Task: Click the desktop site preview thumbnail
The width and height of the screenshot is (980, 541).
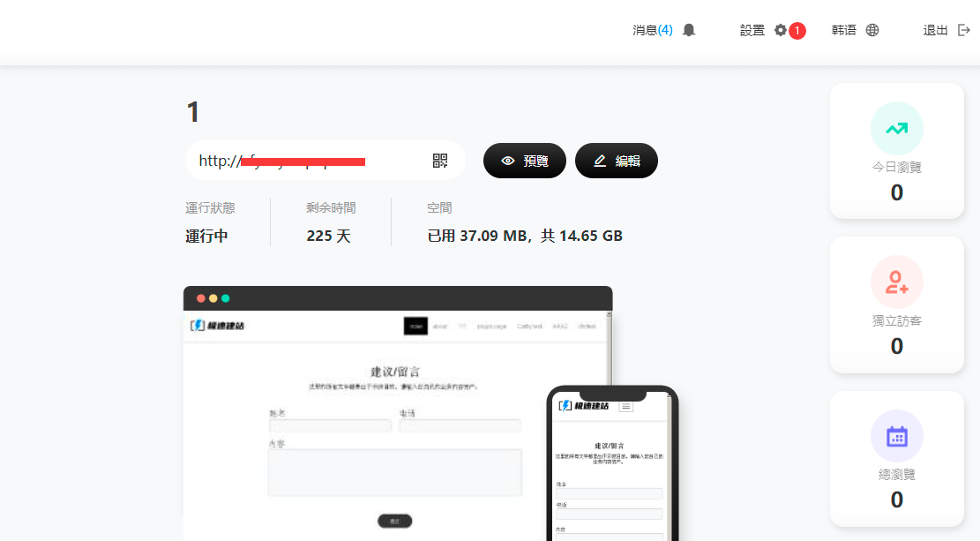Action: click(x=398, y=413)
